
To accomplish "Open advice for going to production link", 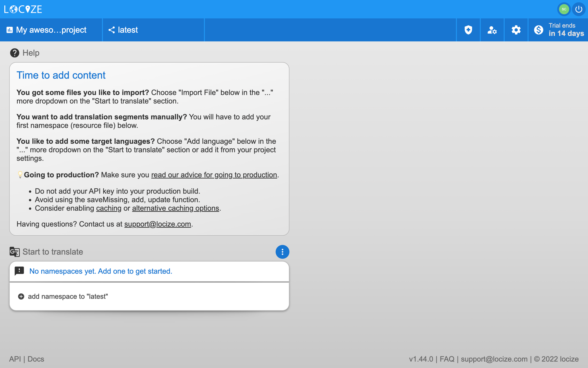I will coord(214,175).
